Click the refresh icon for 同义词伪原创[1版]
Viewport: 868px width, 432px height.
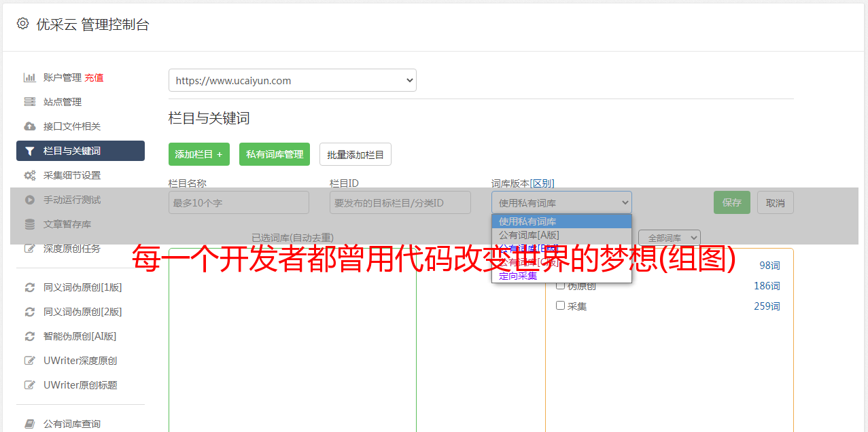click(29, 287)
